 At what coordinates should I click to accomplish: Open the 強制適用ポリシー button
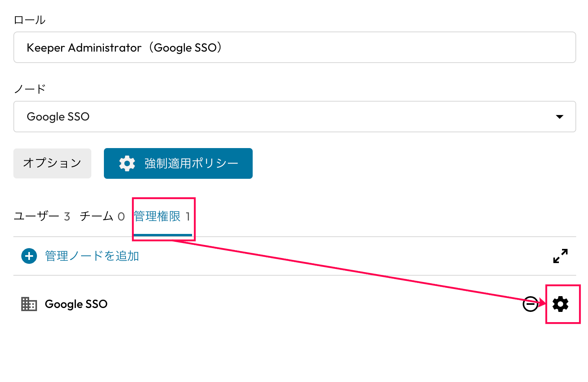[x=178, y=163]
